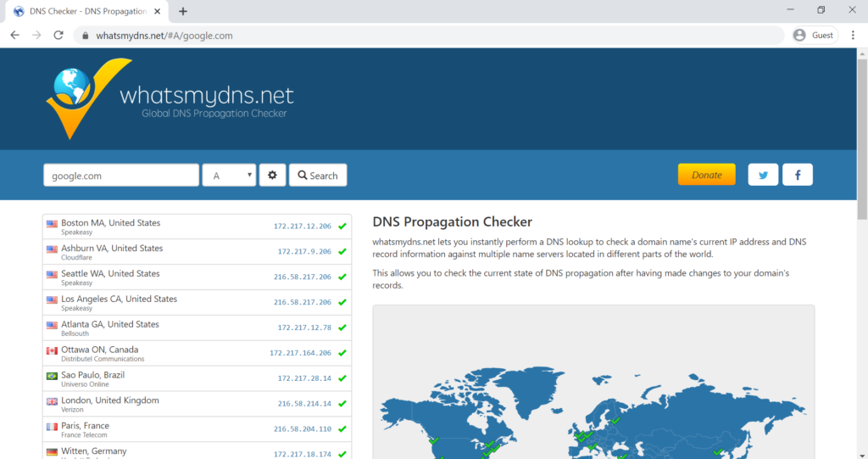Click the Cloudflare provider label

[76, 258]
